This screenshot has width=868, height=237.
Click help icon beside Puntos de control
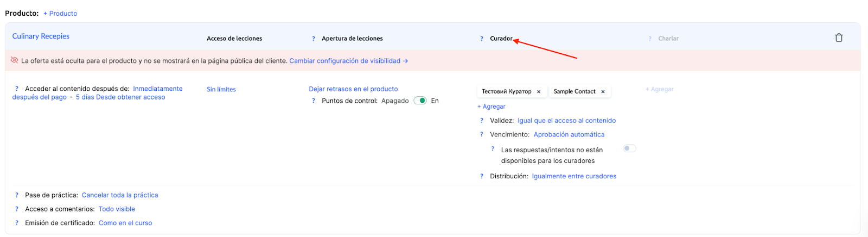[314, 101]
